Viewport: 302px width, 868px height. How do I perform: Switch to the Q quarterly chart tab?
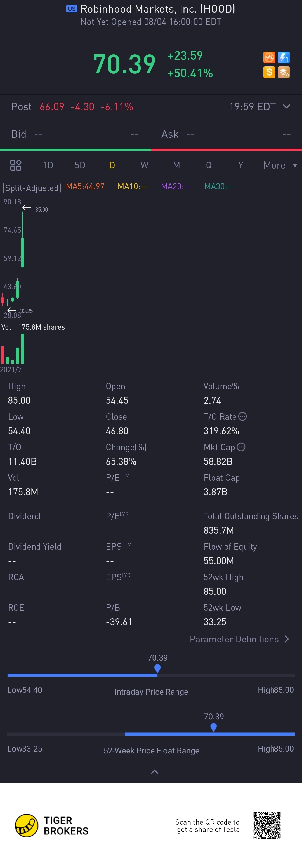coord(209,165)
